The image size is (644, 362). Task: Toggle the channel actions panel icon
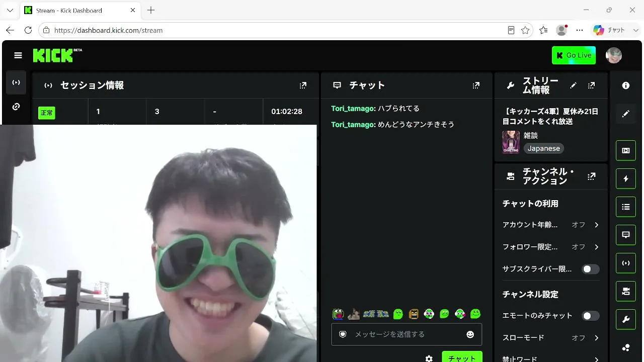626,291
